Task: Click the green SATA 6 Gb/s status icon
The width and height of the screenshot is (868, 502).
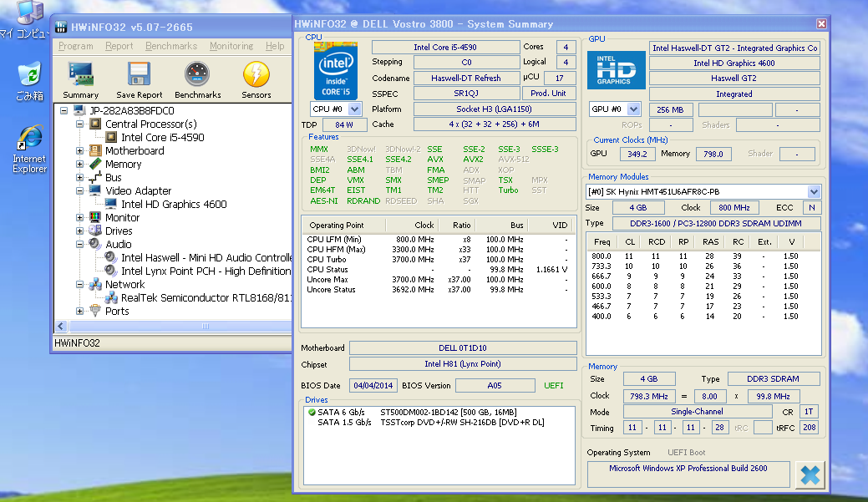Action: [x=312, y=413]
